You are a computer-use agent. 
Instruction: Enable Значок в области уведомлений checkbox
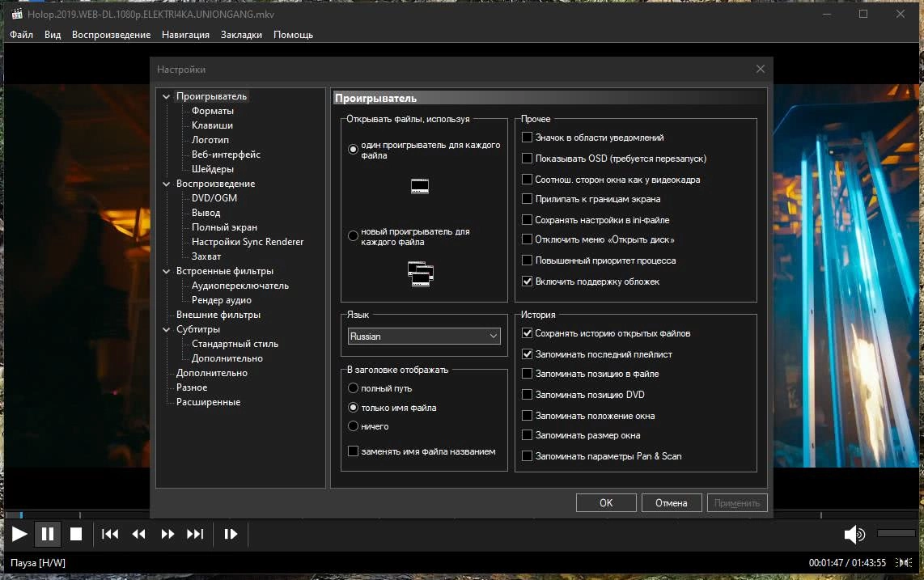click(x=528, y=138)
